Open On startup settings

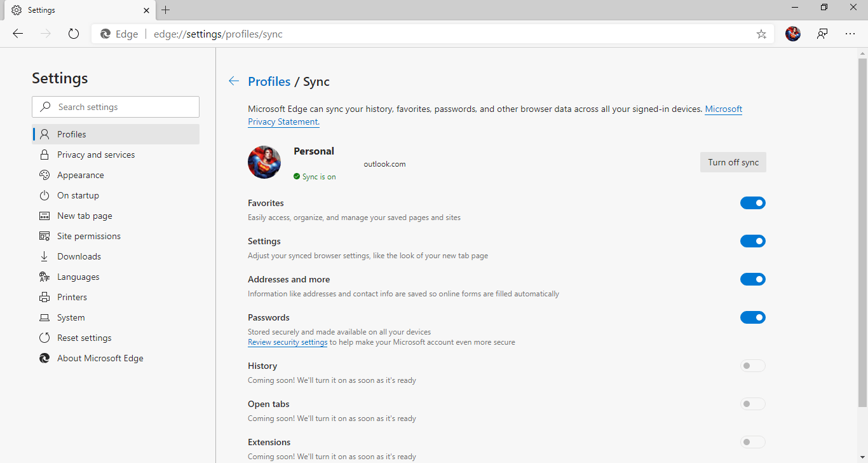116,195
